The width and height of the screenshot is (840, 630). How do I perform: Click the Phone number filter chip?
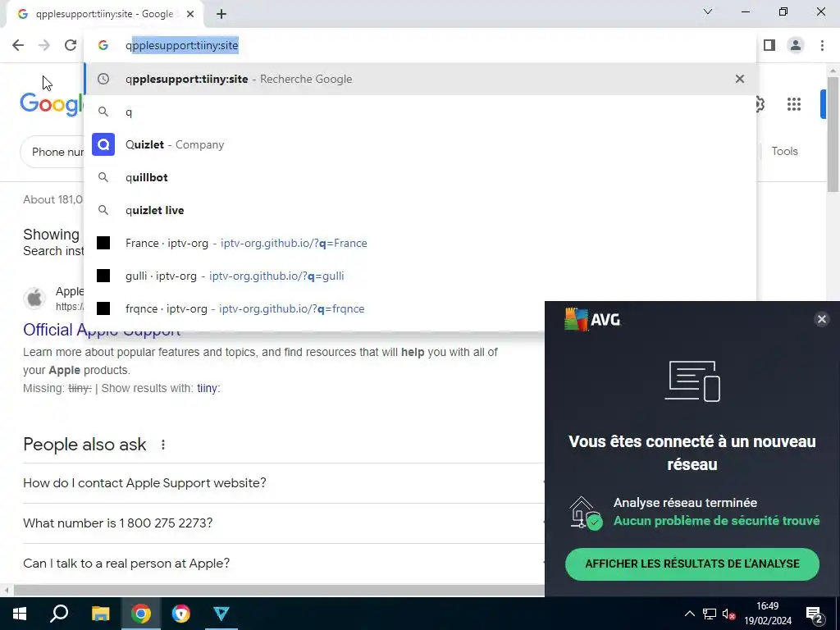pyautogui.click(x=52, y=152)
